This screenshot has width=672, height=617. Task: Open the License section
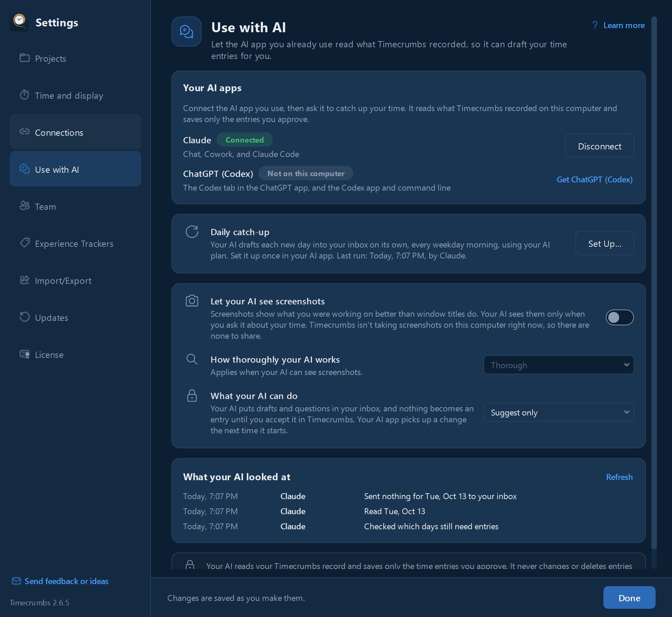click(x=75, y=354)
